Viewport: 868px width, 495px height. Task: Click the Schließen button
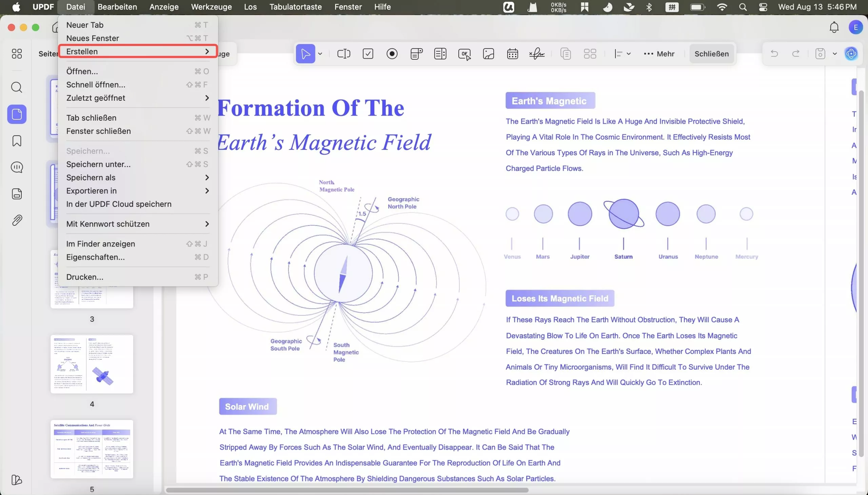point(711,54)
